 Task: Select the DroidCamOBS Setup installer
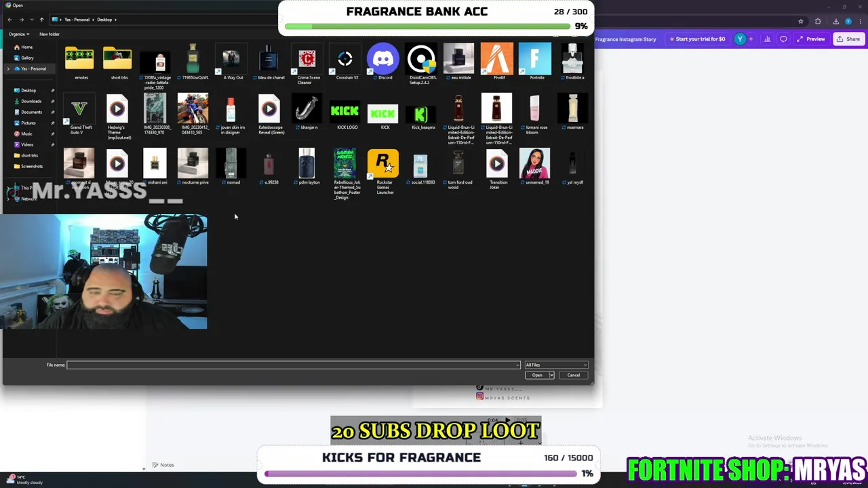[422, 64]
